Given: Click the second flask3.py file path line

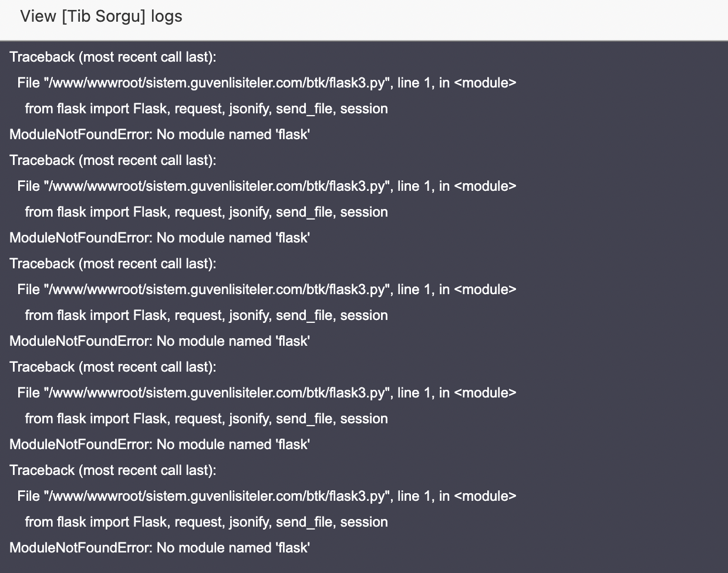Looking at the screenshot, I should (x=267, y=186).
